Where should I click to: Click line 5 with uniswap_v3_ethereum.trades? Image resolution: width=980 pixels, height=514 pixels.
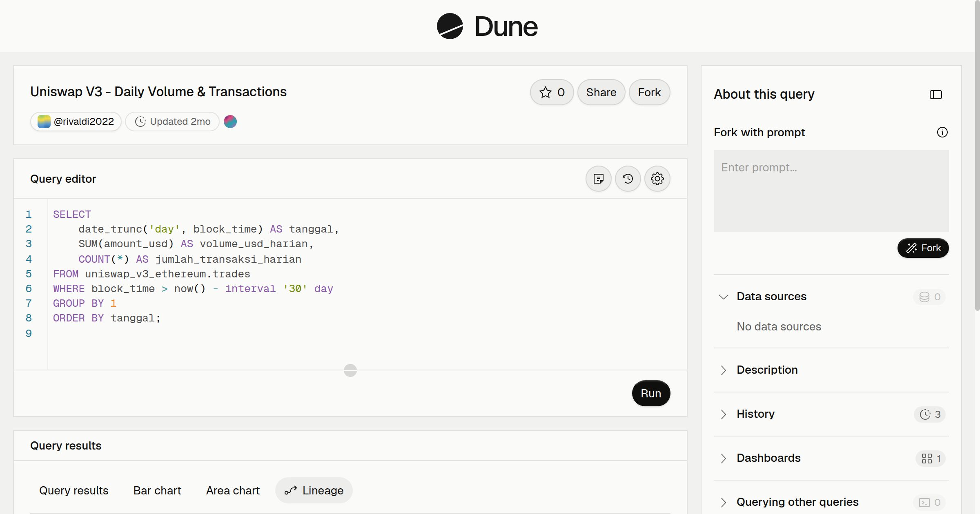click(x=151, y=274)
